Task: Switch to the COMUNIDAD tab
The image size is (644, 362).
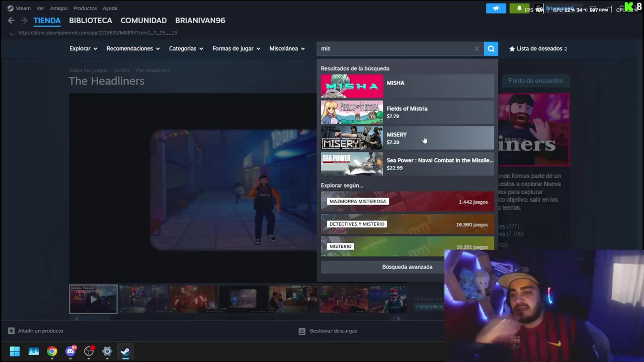Action: coord(143,21)
